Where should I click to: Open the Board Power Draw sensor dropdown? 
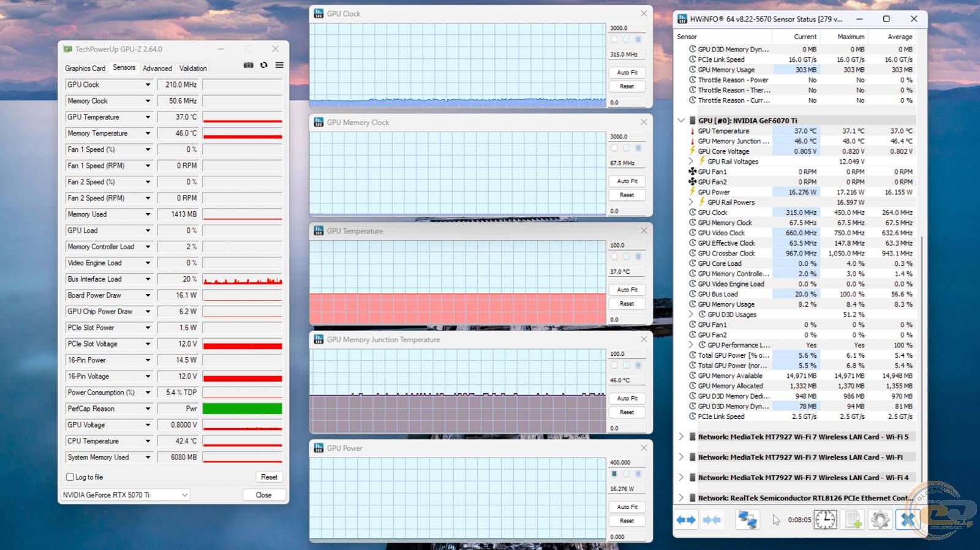(x=148, y=295)
